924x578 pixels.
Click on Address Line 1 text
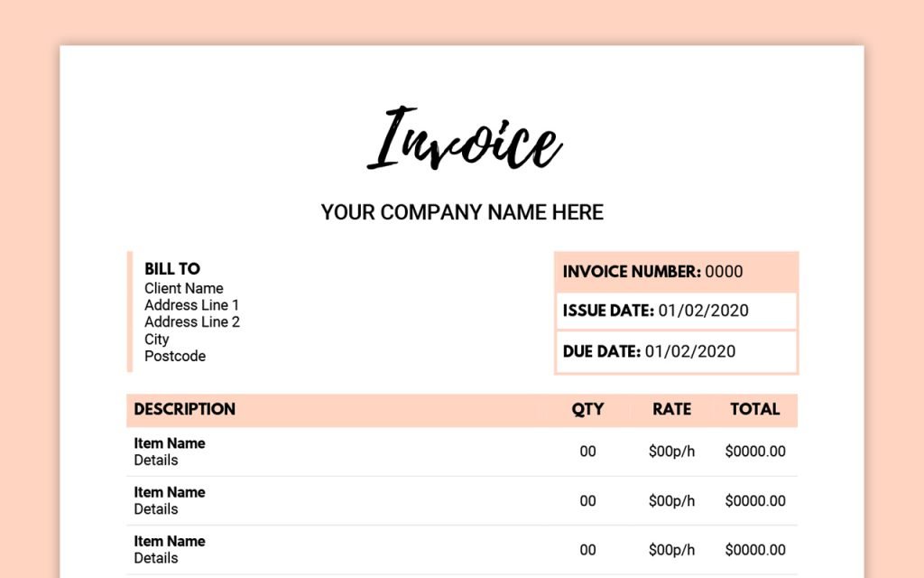pos(191,305)
